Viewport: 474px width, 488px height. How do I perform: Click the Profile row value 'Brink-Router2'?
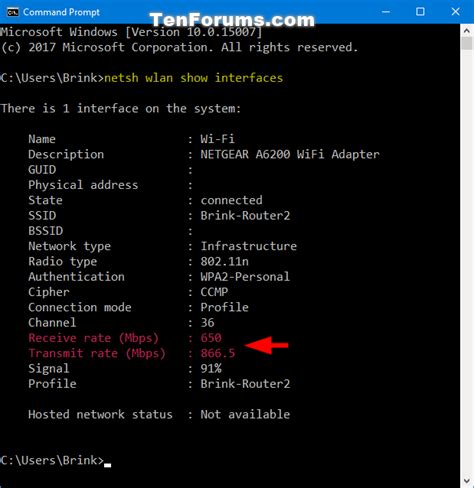coord(245,384)
